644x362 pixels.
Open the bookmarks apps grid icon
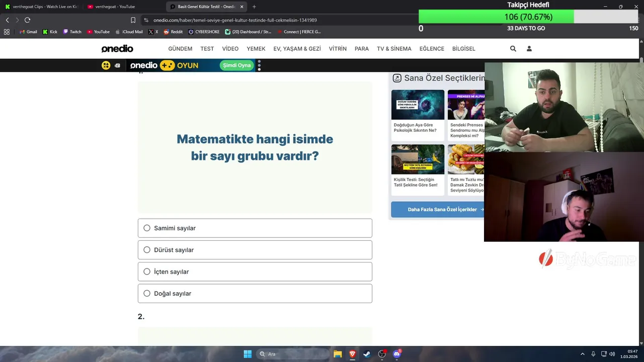coord(7,32)
